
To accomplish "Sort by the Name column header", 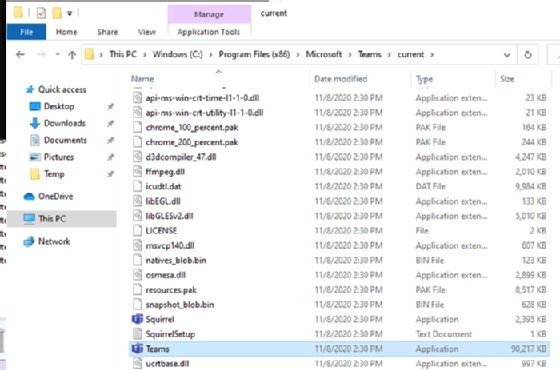I will (142, 79).
